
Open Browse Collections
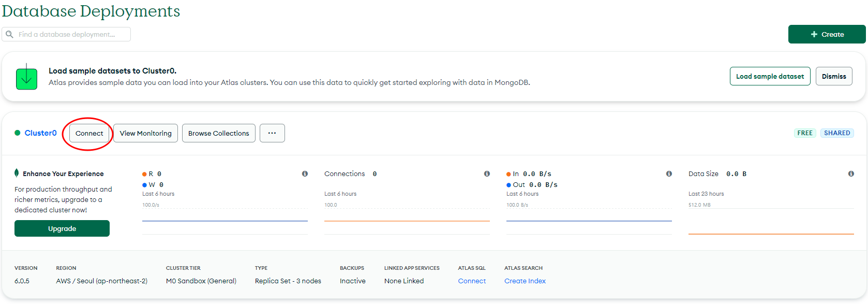pyautogui.click(x=219, y=133)
